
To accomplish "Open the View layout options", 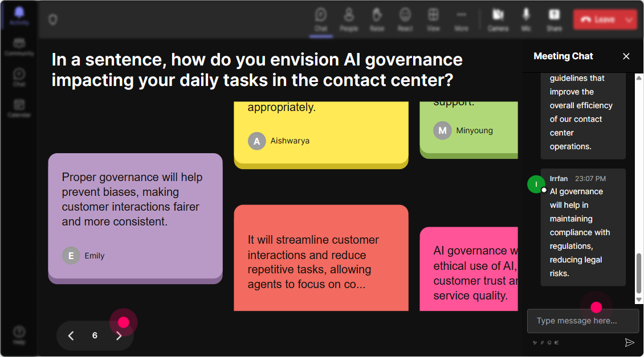I will [433, 19].
